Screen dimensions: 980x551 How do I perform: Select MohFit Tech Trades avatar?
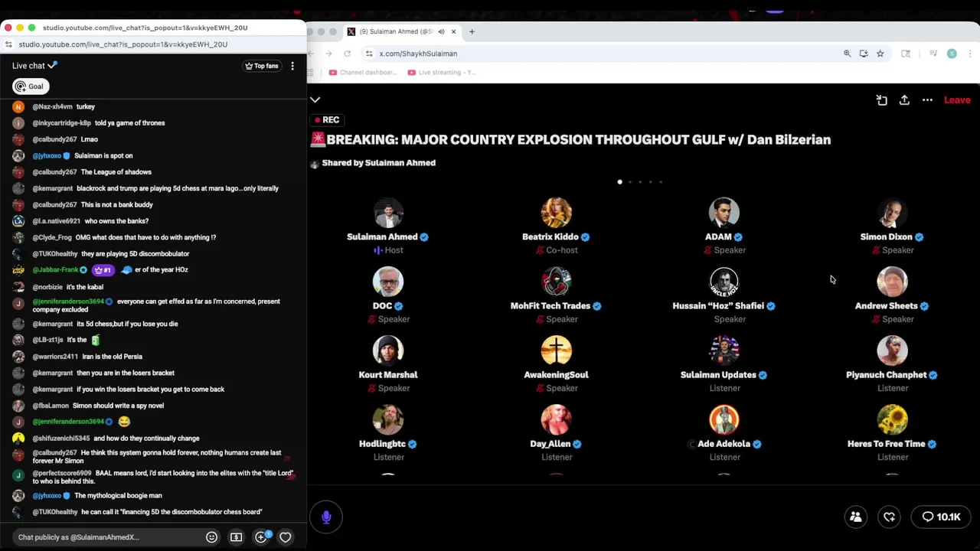coord(557,282)
